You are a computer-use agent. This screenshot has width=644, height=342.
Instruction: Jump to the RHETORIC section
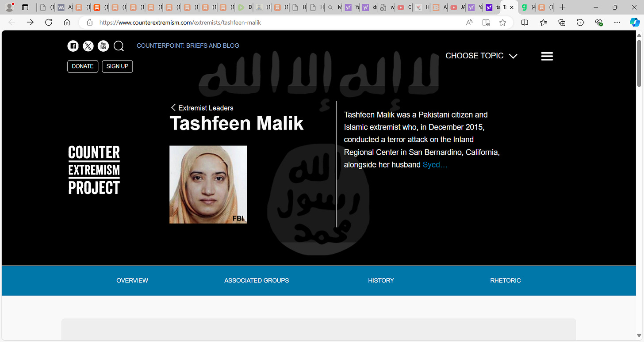point(506,281)
